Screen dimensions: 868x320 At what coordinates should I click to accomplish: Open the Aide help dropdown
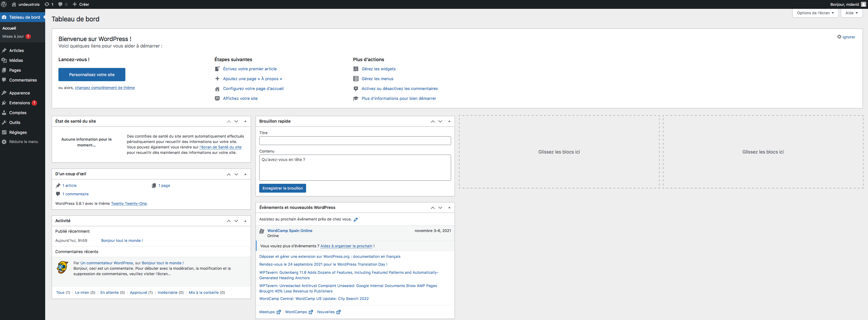point(851,13)
